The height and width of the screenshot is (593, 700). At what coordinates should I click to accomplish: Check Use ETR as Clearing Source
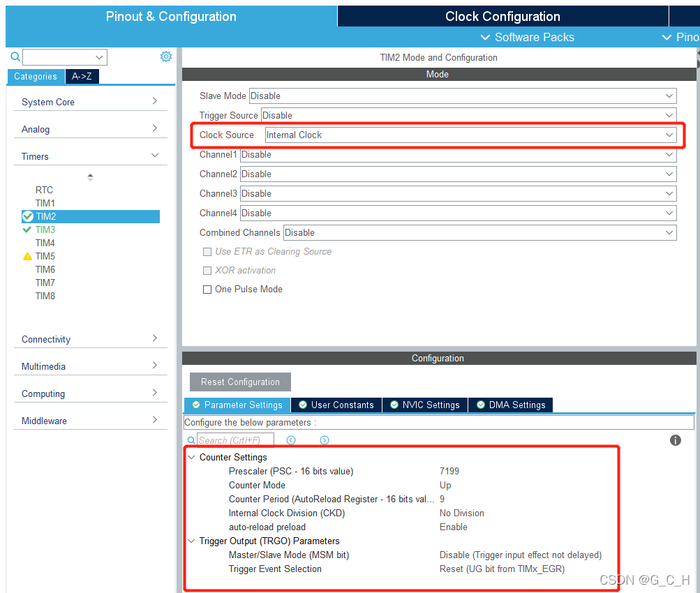[x=207, y=251]
